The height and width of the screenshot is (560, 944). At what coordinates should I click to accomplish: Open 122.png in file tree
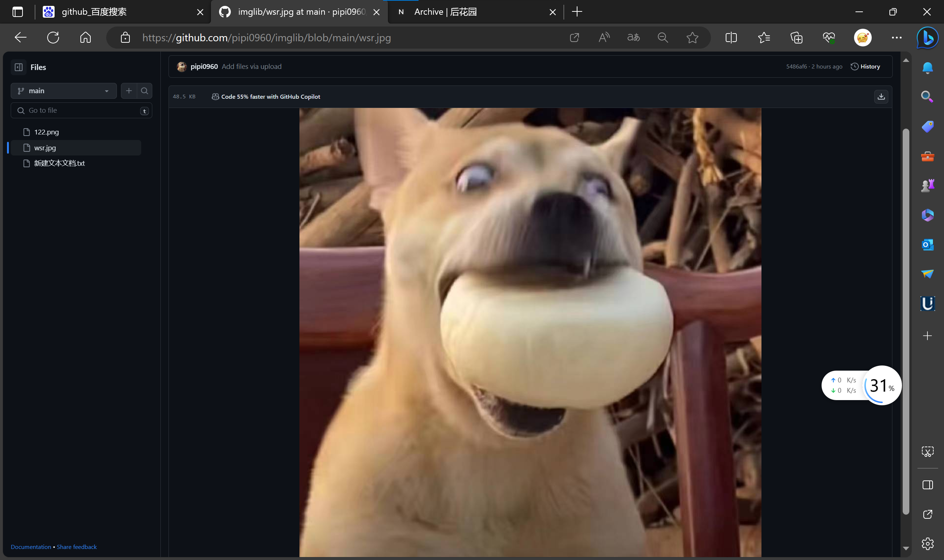tap(46, 132)
